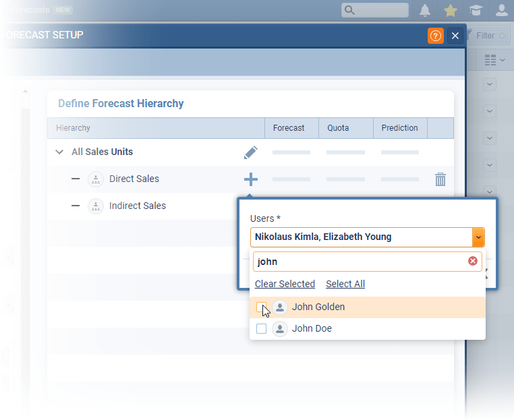The width and height of the screenshot is (514, 420).
Task: Click the user search field containing john
Action: [358, 262]
